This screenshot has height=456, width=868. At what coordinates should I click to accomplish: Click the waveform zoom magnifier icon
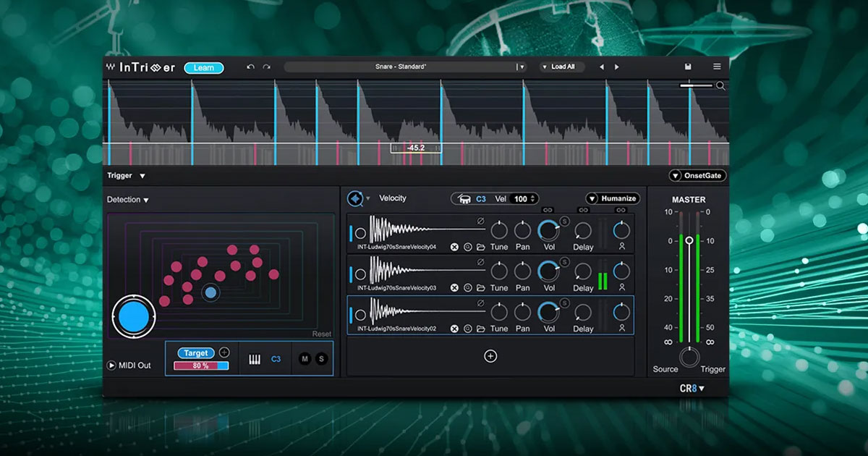point(720,86)
